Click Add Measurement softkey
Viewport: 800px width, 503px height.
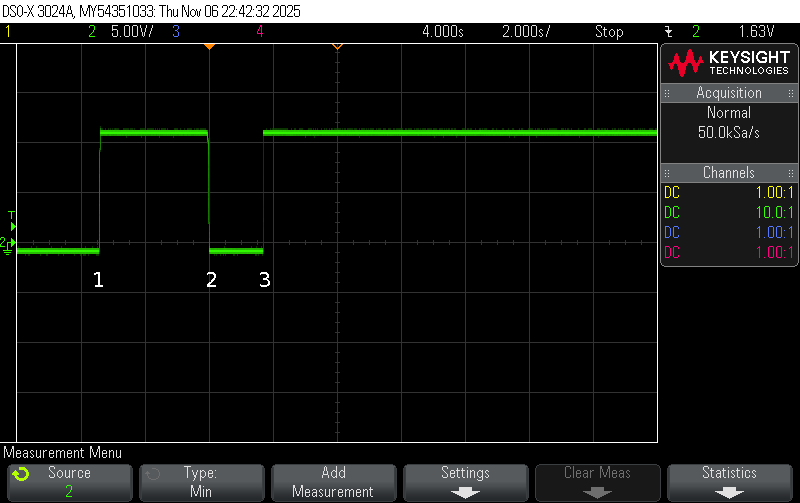coord(334,483)
